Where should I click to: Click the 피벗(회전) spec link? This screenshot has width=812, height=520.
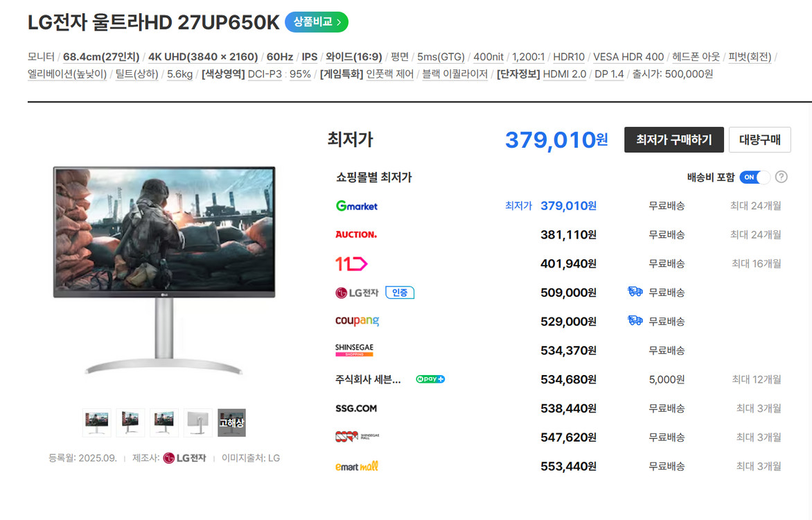tap(750, 57)
